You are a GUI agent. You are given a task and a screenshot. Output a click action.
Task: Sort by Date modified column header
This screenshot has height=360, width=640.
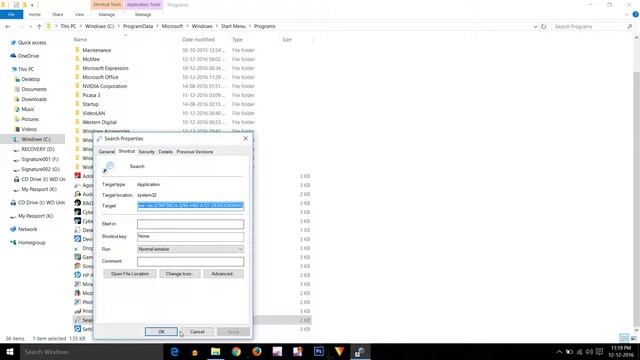point(198,40)
